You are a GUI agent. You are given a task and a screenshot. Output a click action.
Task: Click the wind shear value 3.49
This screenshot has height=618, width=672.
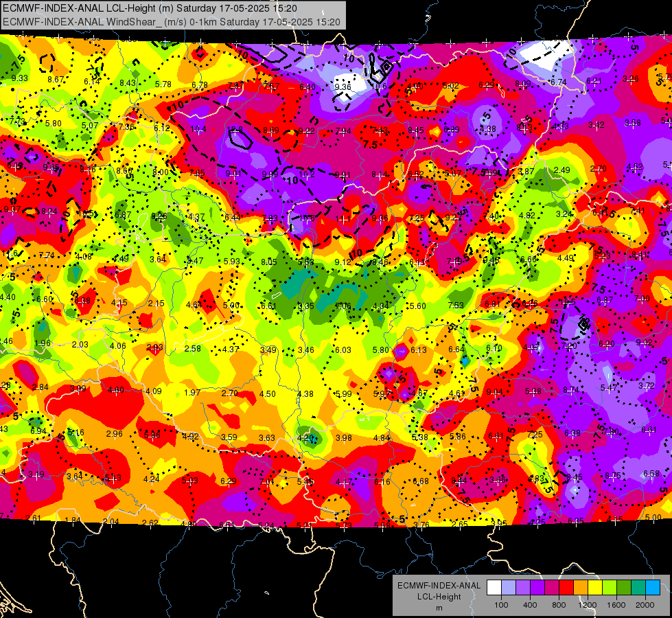[x=268, y=350]
